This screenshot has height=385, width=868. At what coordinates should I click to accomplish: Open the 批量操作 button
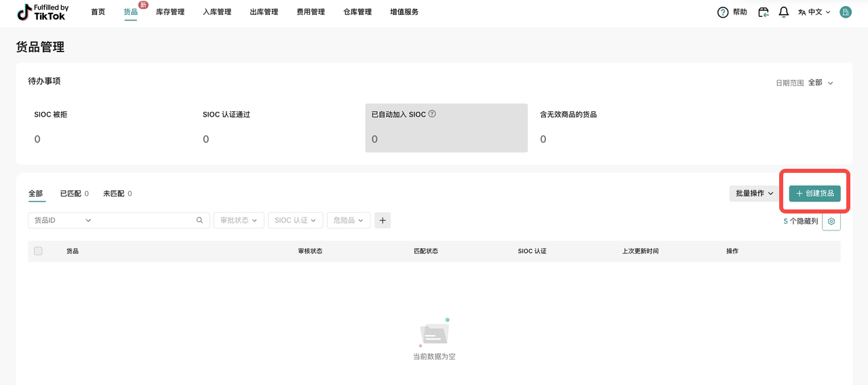755,194
